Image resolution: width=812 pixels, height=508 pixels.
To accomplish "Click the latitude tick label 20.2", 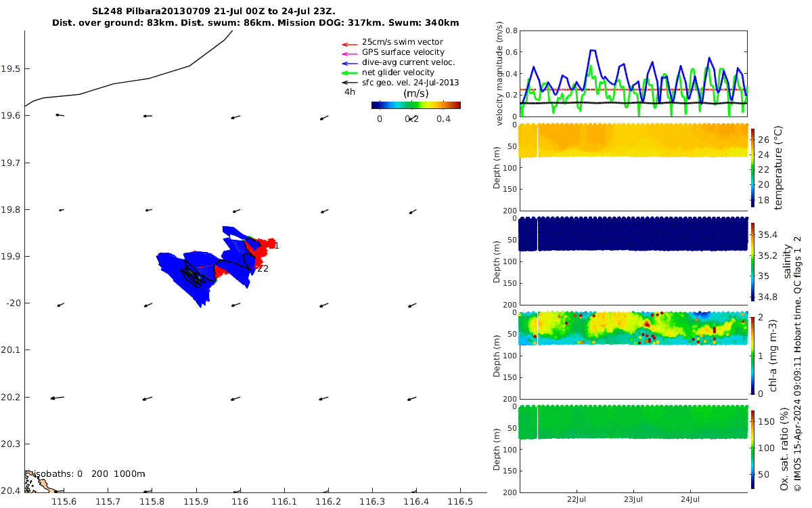I will (11, 397).
